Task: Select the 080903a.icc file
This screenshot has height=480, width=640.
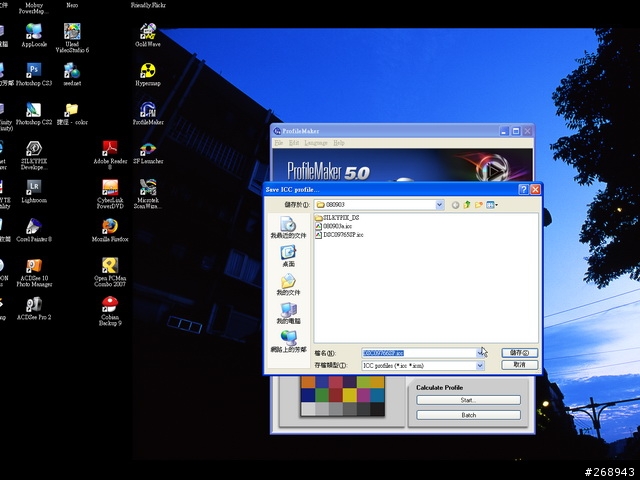Action: pyautogui.click(x=333, y=226)
